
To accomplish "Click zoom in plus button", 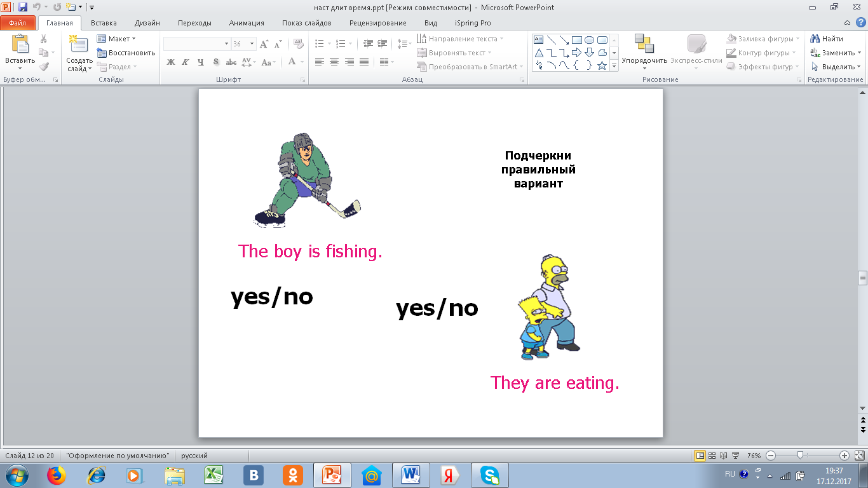I will coord(844,456).
